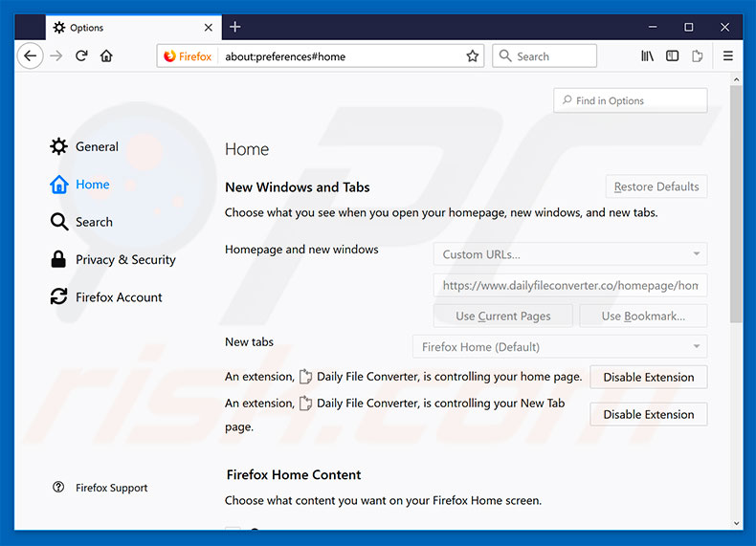Click the scrollbar up arrow
The height and width of the screenshot is (546, 756).
(x=736, y=79)
